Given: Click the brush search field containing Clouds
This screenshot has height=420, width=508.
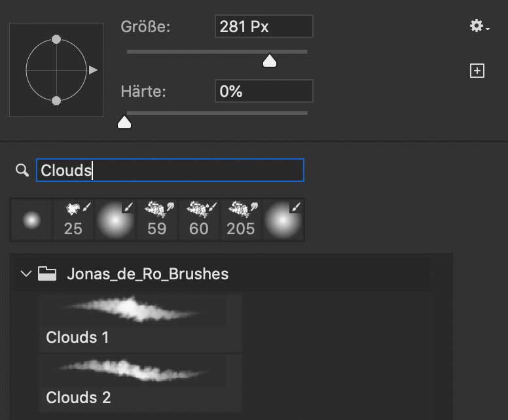Looking at the screenshot, I should [170, 171].
